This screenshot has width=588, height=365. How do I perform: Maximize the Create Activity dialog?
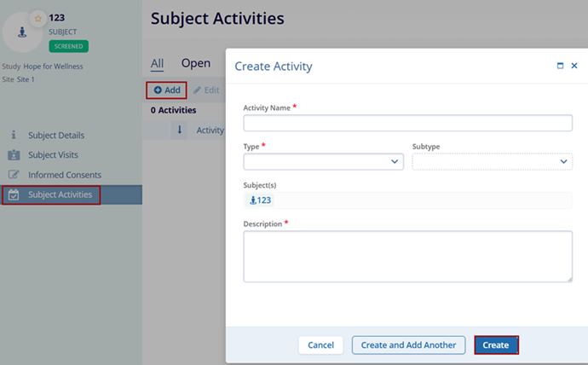click(560, 66)
